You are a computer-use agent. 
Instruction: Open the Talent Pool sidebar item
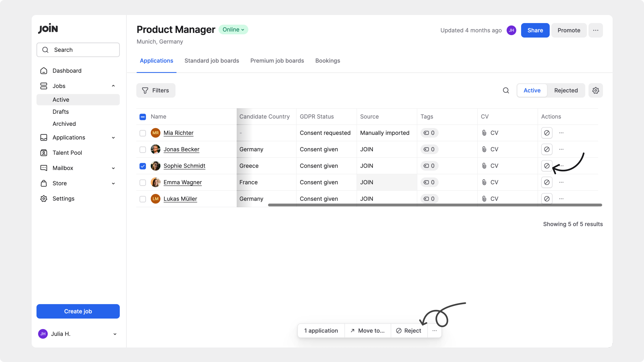click(x=67, y=153)
